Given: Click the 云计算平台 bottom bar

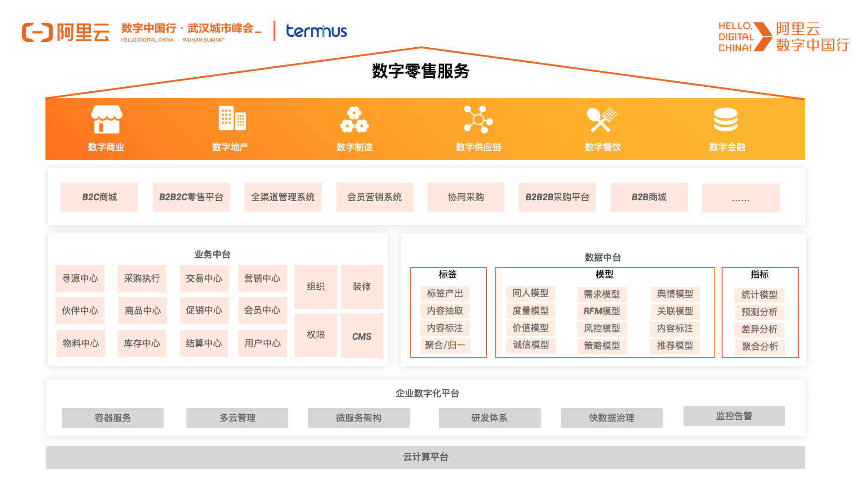Looking at the screenshot, I should [426, 457].
